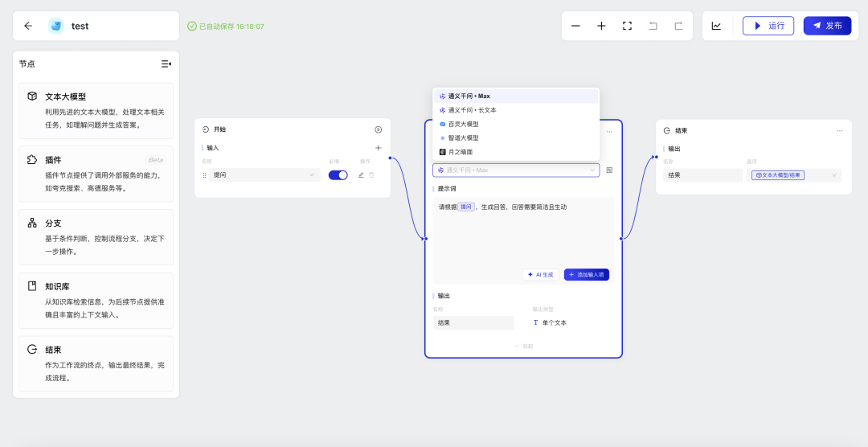Click the 结束 icon in sidebar
This screenshot has width=868, height=447.
[x=32, y=350]
